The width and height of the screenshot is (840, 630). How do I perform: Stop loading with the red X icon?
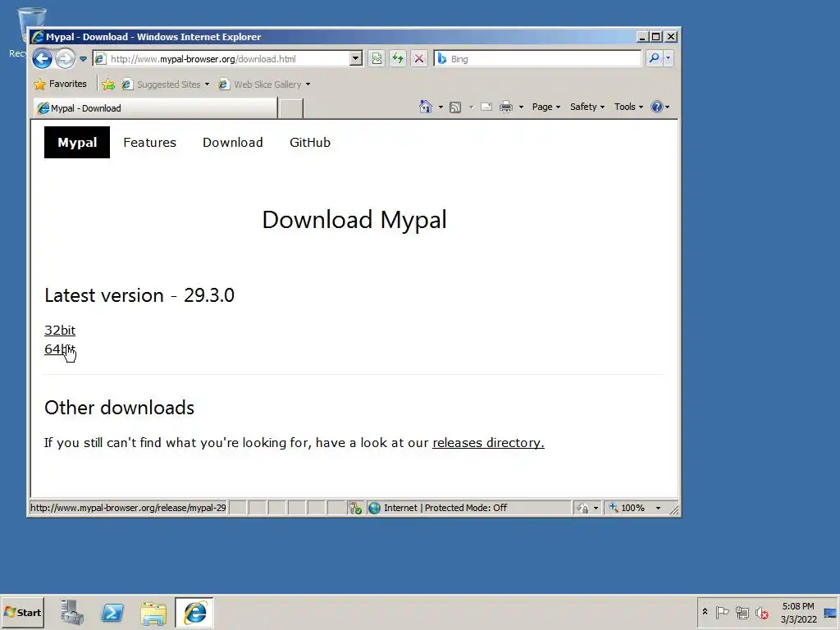coord(419,58)
